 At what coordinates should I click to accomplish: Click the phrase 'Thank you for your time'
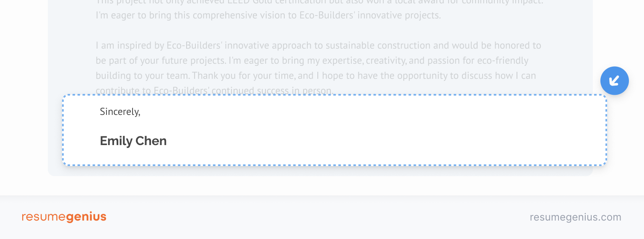pyautogui.click(x=245, y=76)
